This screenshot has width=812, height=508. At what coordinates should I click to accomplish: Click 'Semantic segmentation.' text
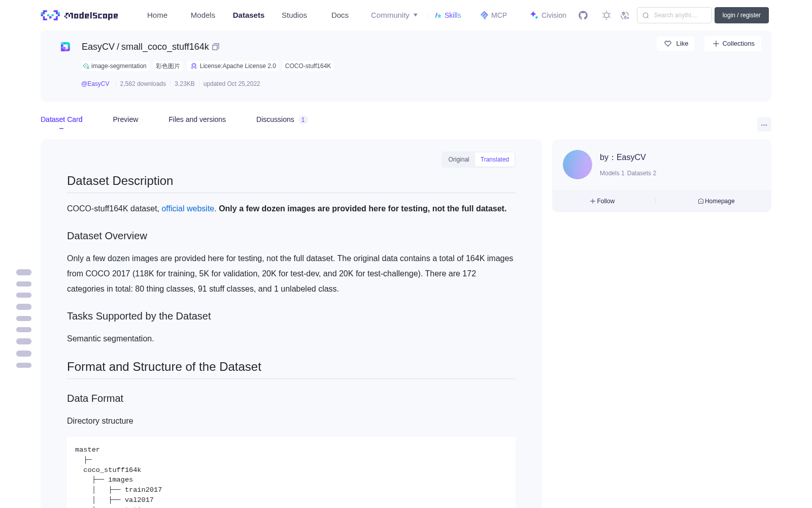[110, 339]
